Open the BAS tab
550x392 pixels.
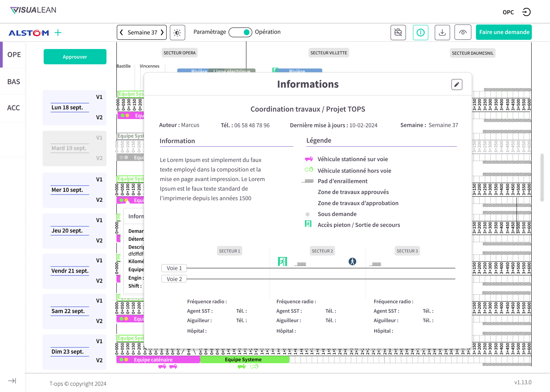pyautogui.click(x=14, y=82)
